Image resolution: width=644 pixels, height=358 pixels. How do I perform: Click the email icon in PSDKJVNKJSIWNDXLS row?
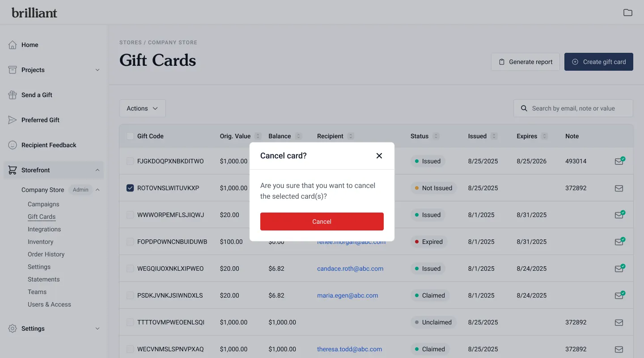pos(619,295)
